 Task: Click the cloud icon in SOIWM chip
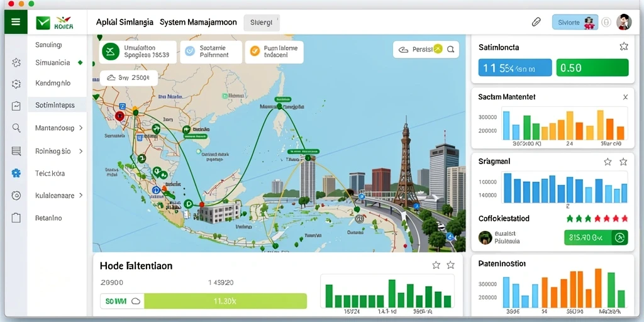pos(136,301)
